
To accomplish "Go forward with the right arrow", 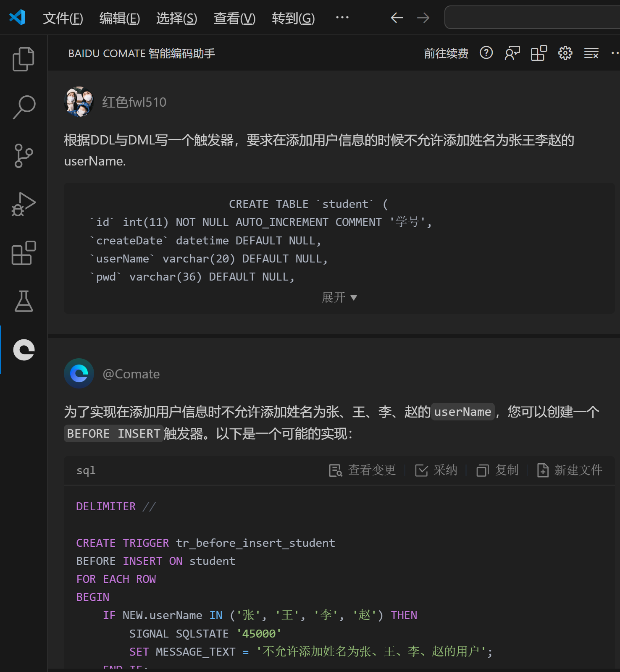I will (x=423, y=18).
